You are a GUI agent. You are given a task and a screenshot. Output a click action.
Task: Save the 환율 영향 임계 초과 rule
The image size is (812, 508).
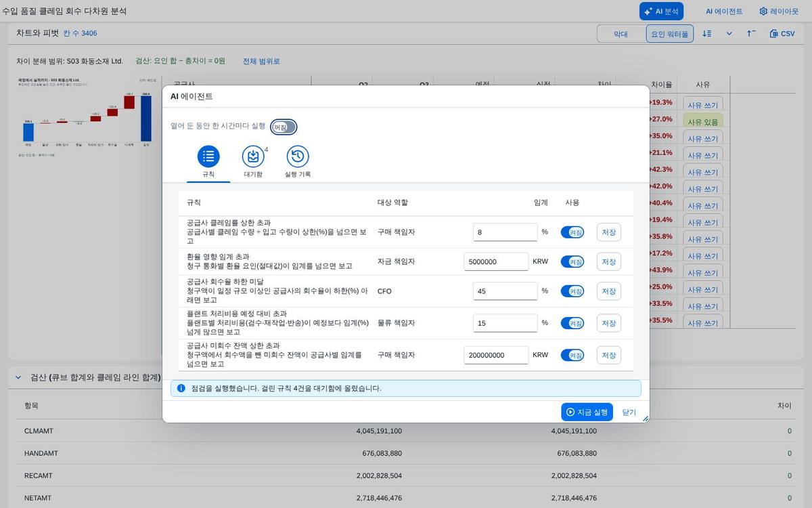[608, 261]
